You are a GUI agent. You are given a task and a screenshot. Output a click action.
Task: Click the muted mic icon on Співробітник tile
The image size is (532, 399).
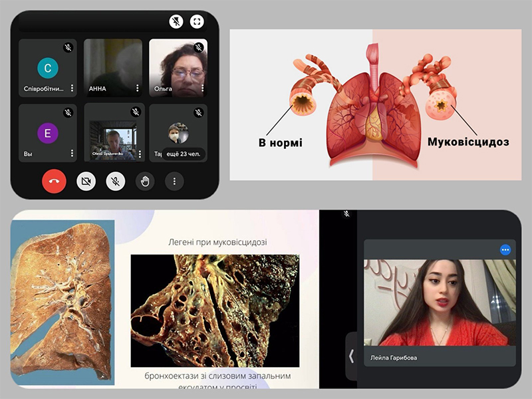[x=68, y=48]
